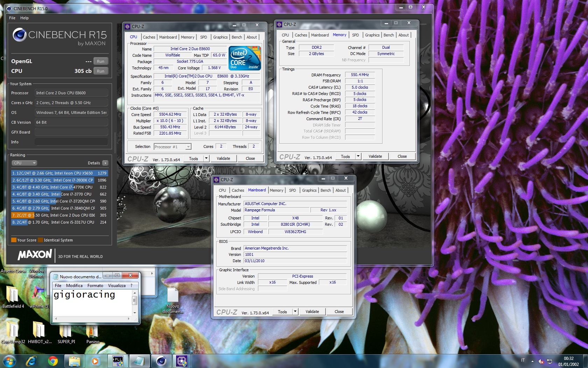The image size is (588, 368).
Task: Switch to Caches tab in CPU window
Action: click(x=149, y=37)
